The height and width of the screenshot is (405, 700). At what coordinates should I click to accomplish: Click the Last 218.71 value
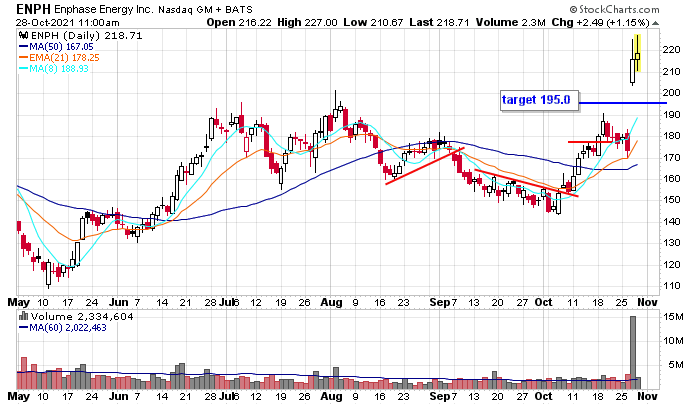439,22
